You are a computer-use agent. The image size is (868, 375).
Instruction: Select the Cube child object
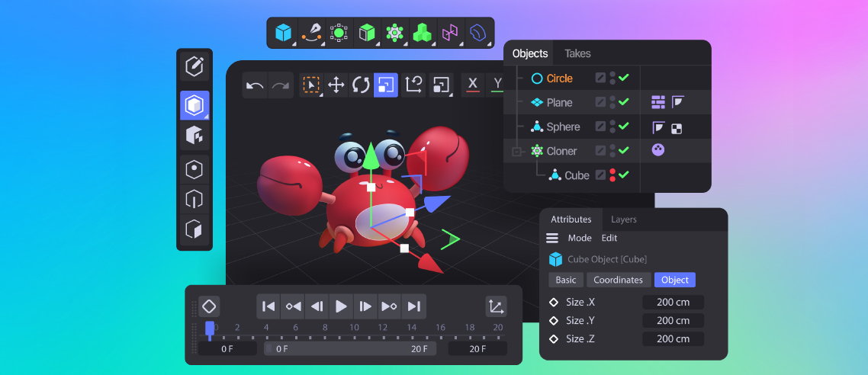point(577,175)
